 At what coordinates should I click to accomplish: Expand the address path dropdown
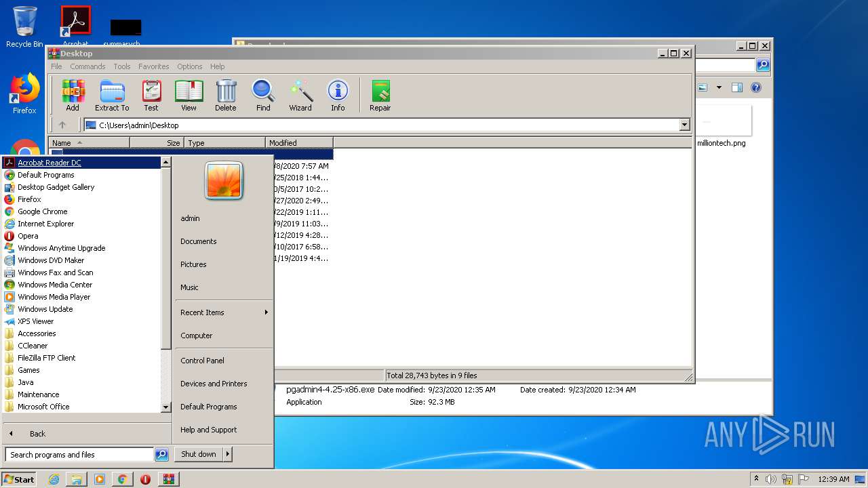pos(684,125)
